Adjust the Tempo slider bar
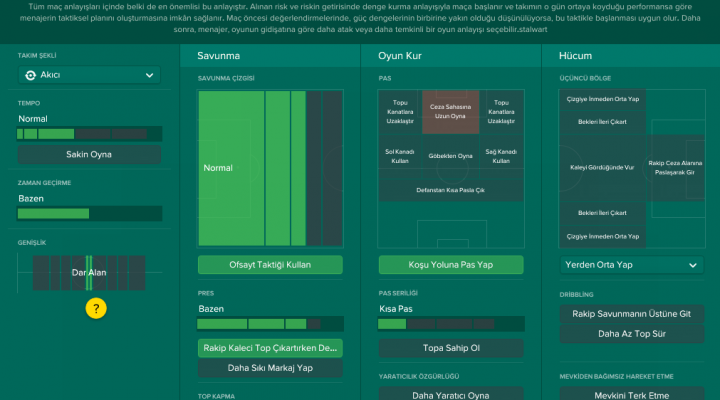 [89, 133]
